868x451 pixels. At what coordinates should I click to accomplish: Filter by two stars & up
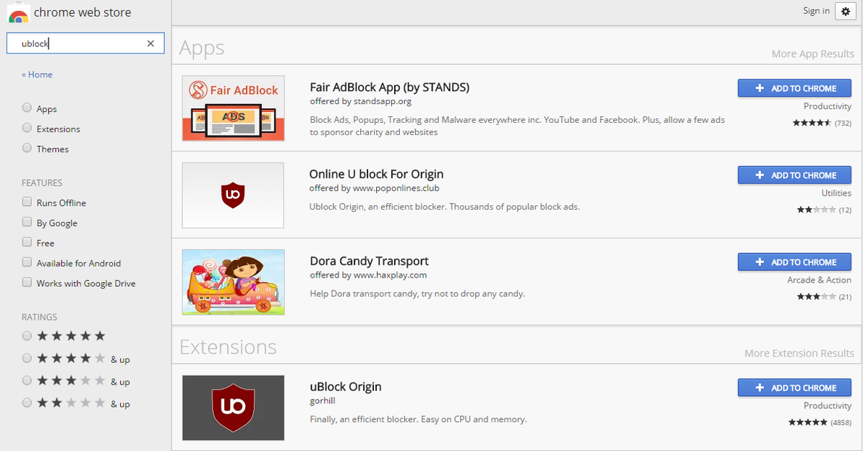(27, 403)
